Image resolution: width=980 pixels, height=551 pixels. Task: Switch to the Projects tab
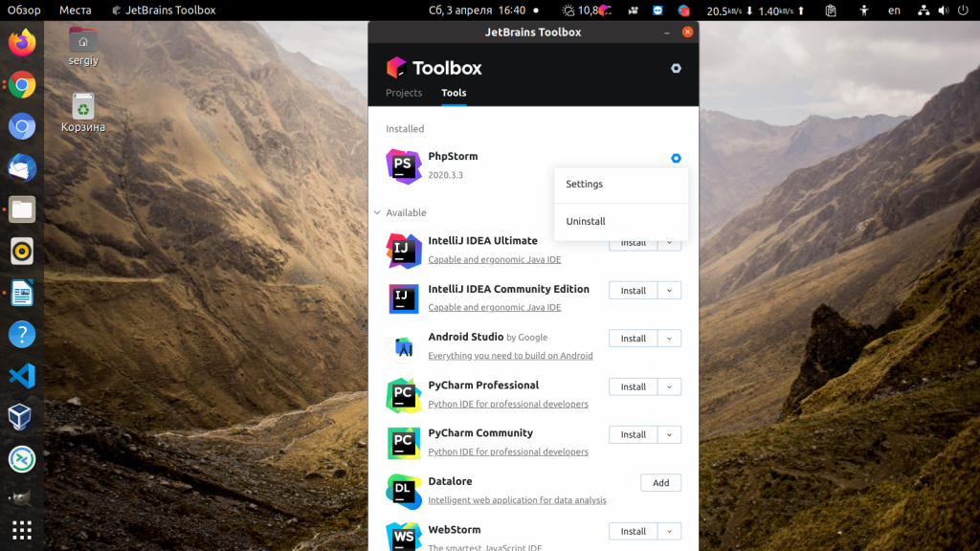[404, 93]
